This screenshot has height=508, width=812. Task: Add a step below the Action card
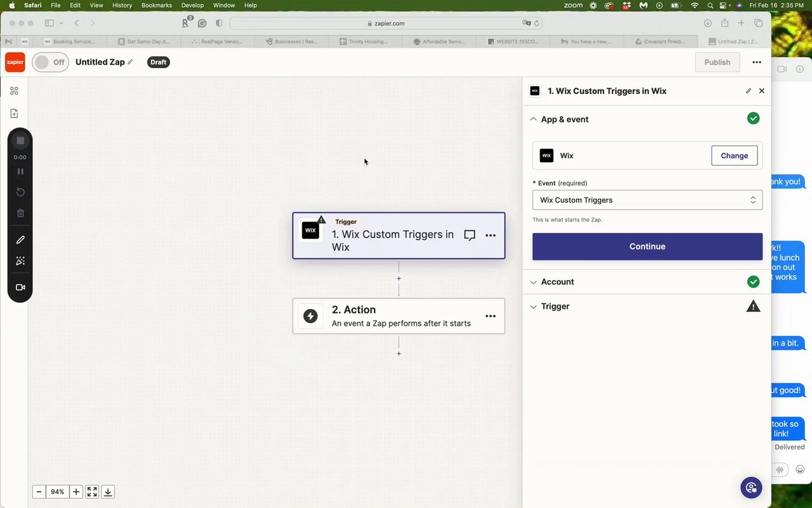coord(398,354)
